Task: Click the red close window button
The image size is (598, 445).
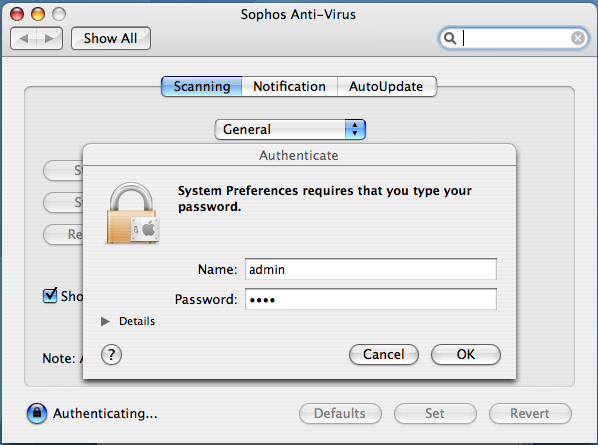Action: coord(17,14)
